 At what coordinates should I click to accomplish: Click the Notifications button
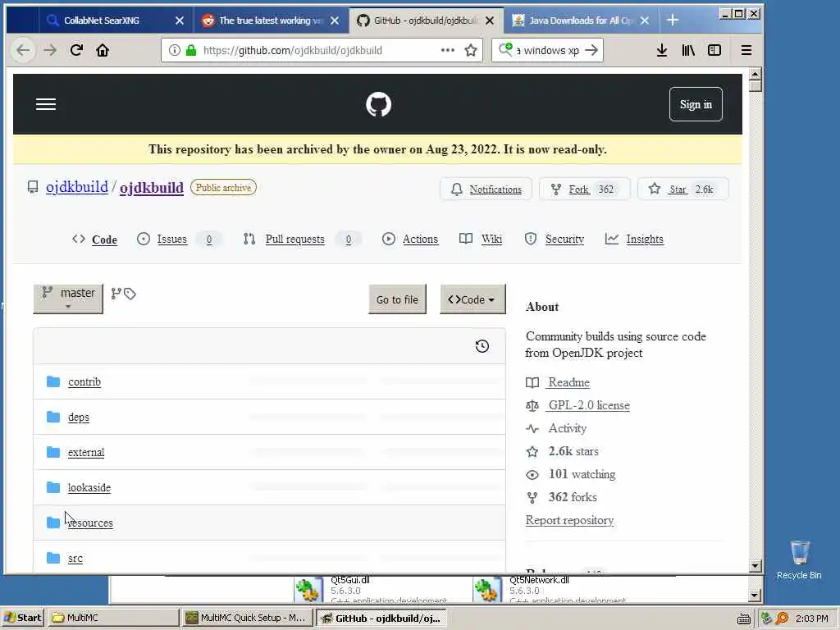pyautogui.click(x=486, y=189)
